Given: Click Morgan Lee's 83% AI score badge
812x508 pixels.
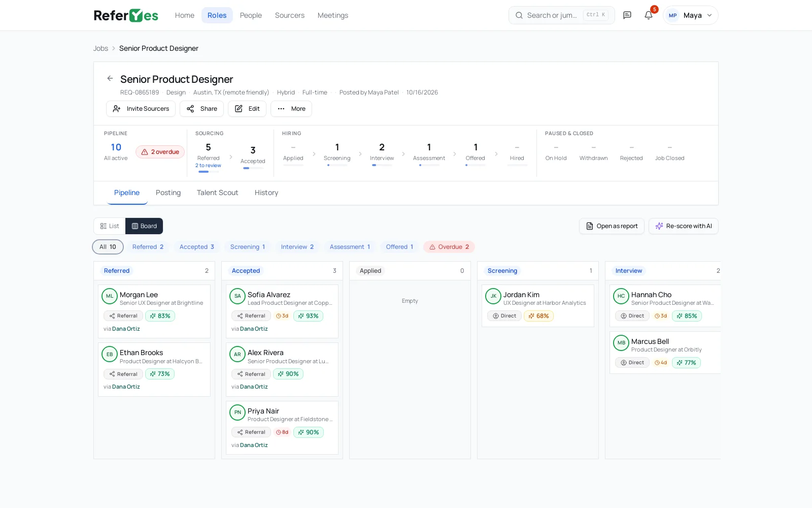Looking at the screenshot, I should click(x=160, y=316).
